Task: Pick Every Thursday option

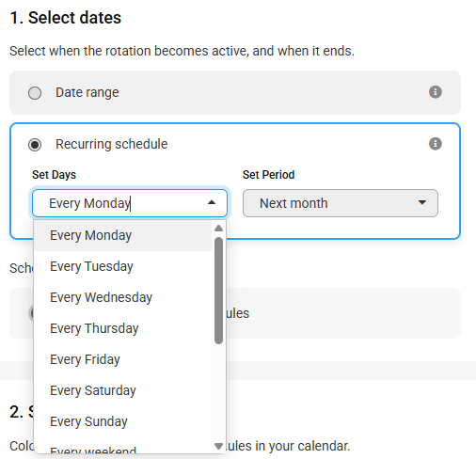Action: pos(123,328)
